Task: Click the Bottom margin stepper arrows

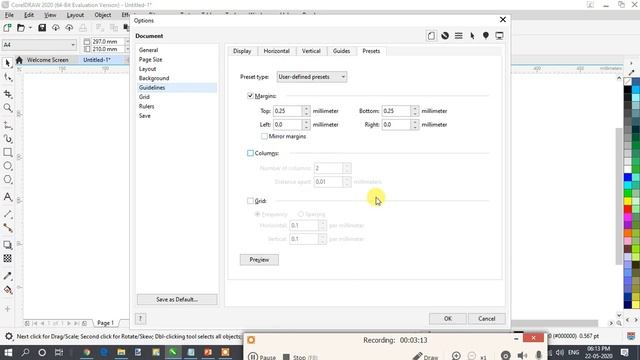Action: point(415,111)
